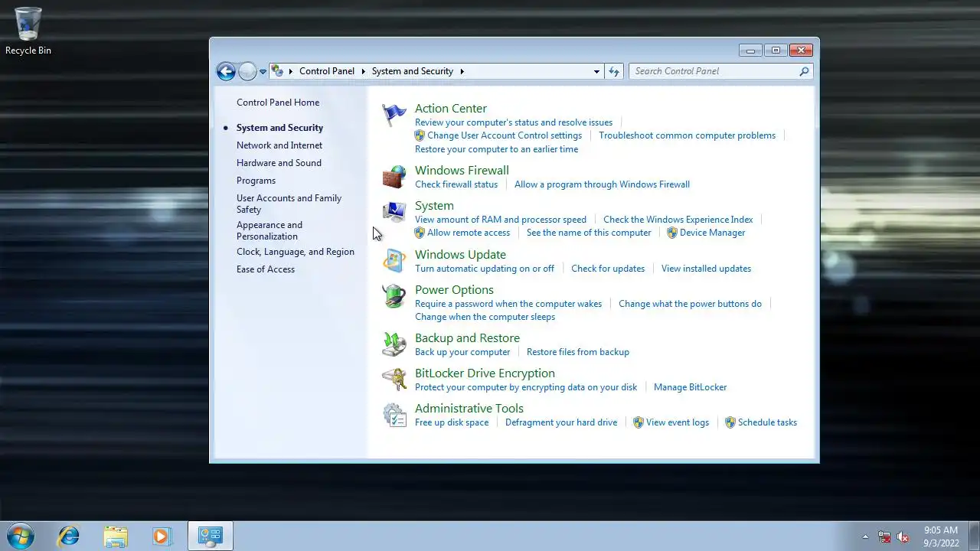The height and width of the screenshot is (551, 980).
Task: Expand the arrow before Control Panel breadcrumb
Action: click(x=291, y=71)
